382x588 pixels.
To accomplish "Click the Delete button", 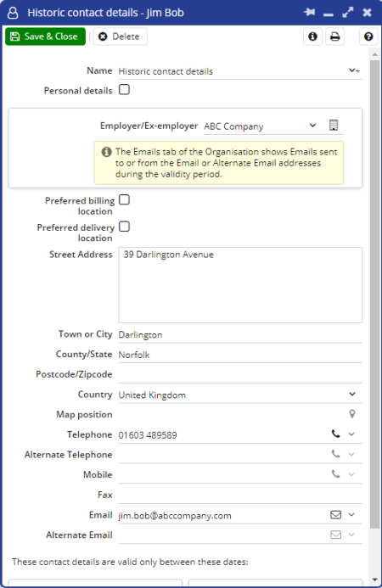I will click(120, 36).
